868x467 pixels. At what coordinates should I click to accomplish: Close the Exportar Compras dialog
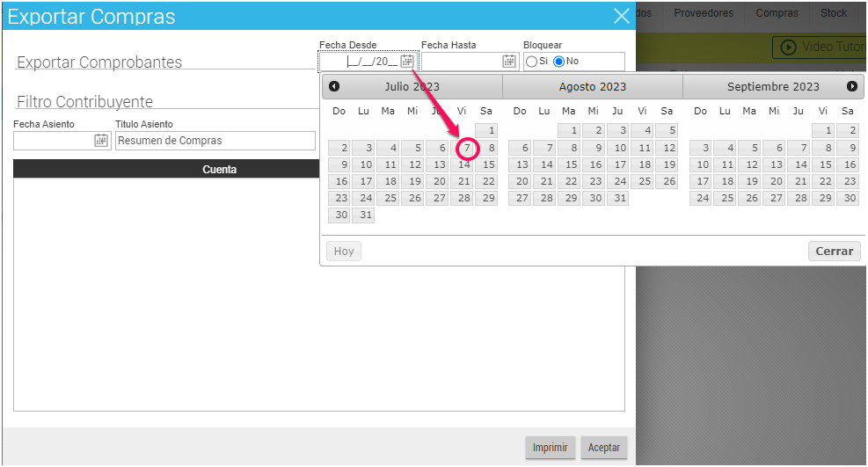(622, 16)
